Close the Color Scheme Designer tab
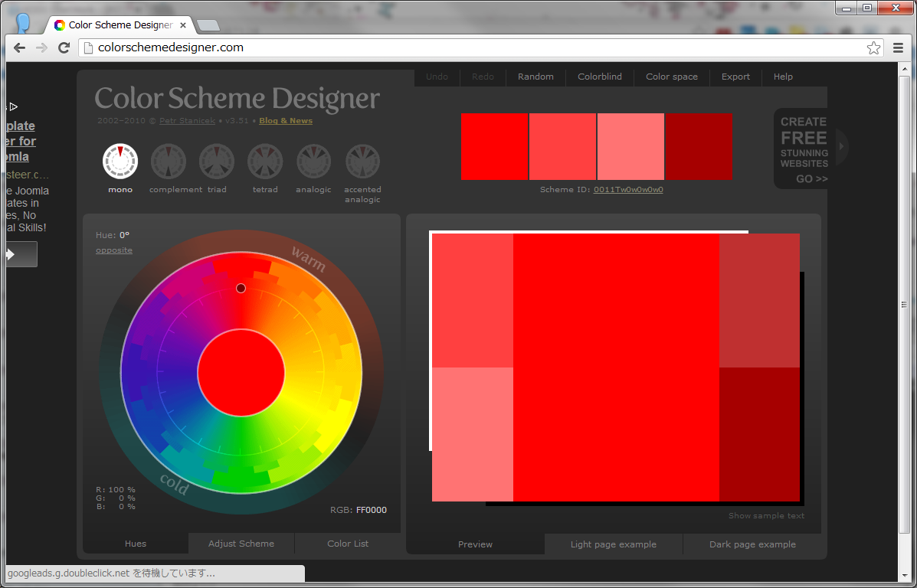This screenshot has width=917, height=588. [x=183, y=25]
